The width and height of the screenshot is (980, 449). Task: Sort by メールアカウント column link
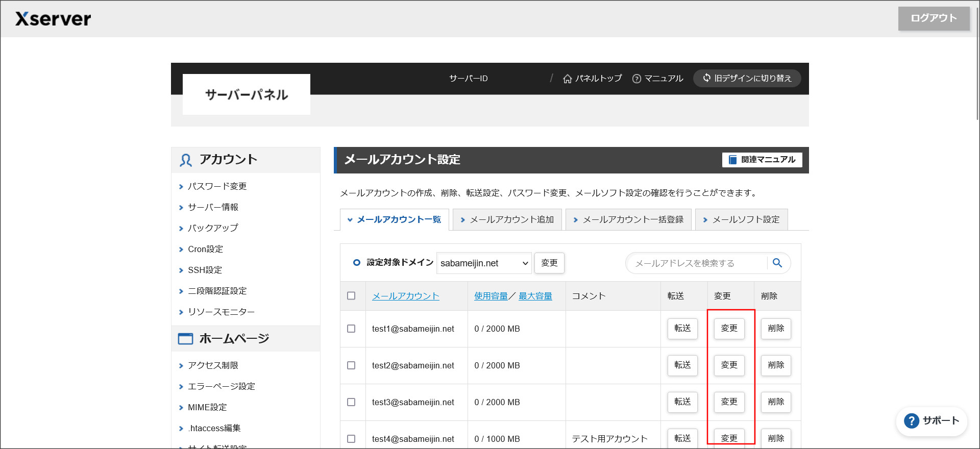(406, 296)
